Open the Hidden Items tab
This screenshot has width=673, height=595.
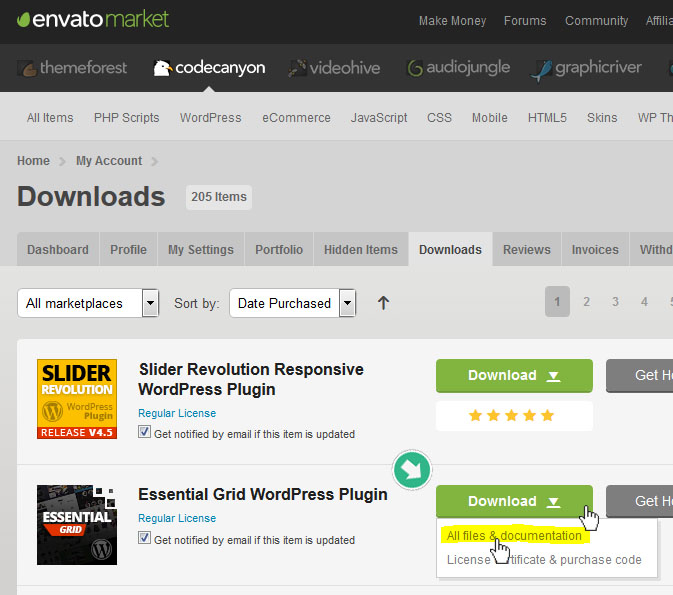[x=361, y=249]
